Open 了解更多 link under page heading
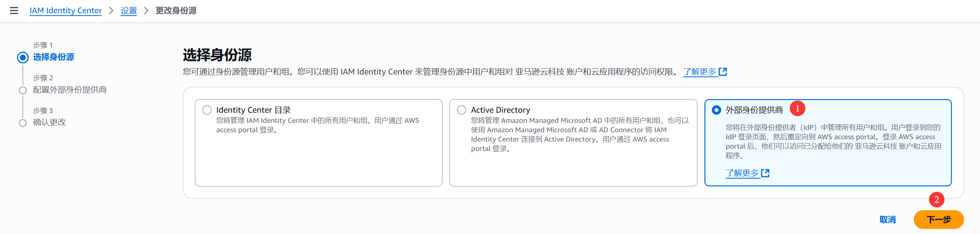The image size is (980, 234). [x=700, y=72]
